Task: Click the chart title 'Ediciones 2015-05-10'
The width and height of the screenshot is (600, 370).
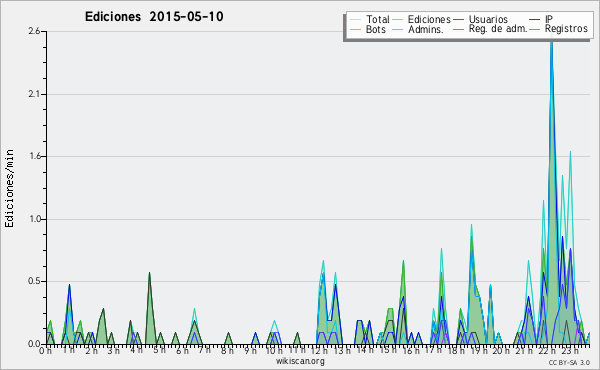Action: point(154,17)
